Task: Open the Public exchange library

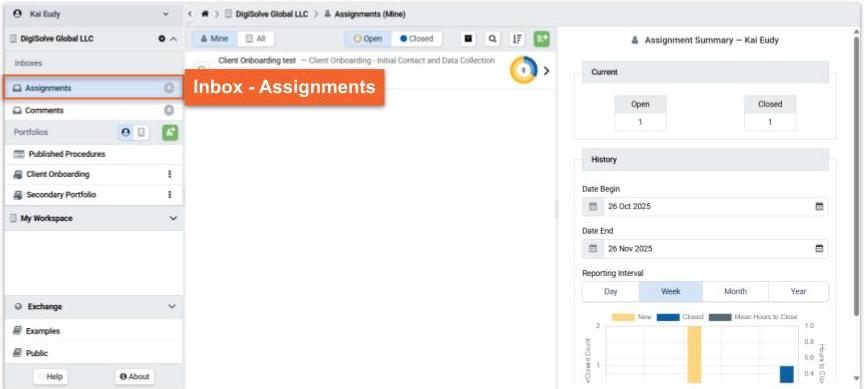Action: pos(93,353)
